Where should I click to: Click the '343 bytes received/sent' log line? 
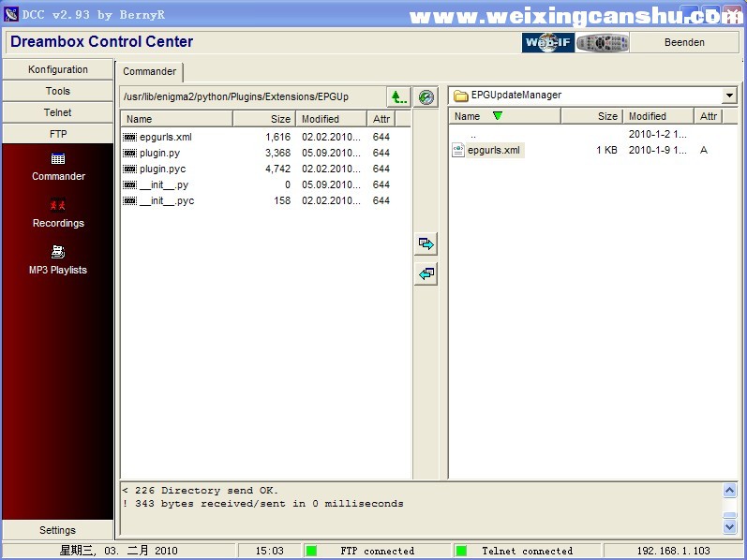263,504
